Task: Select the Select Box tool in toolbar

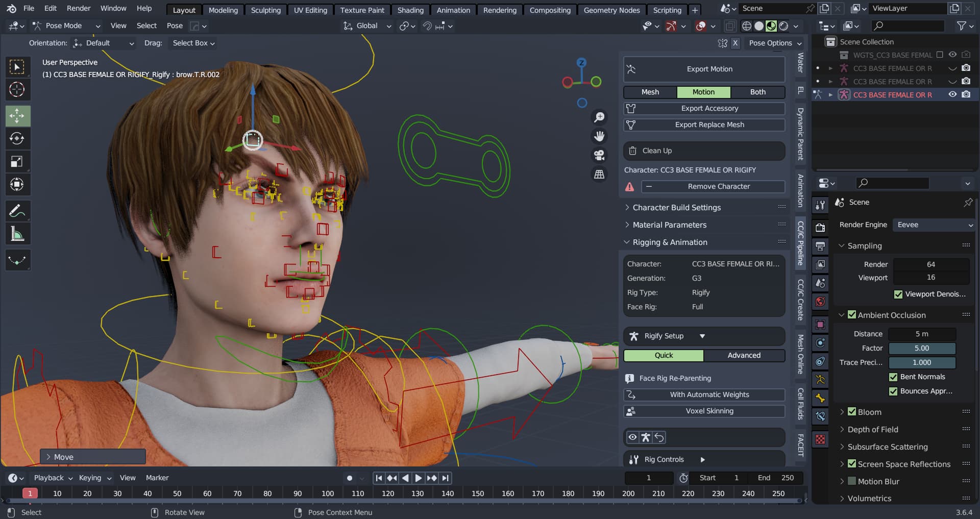Action: (x=17, y=67)
